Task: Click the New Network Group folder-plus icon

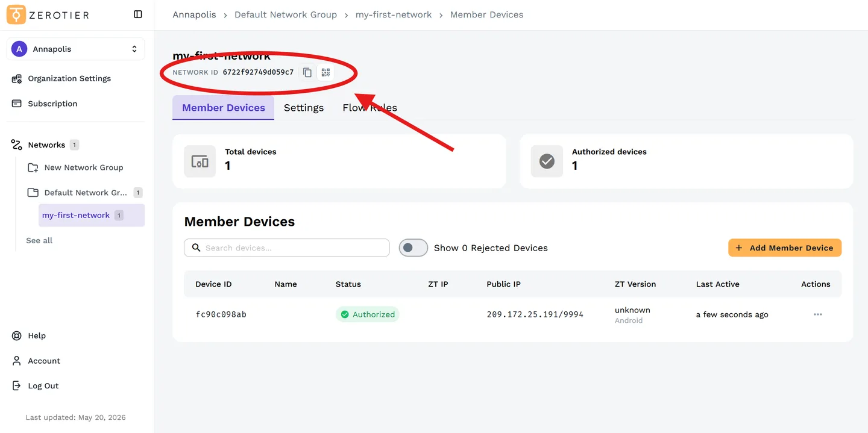Action: [x=33, y=167]
